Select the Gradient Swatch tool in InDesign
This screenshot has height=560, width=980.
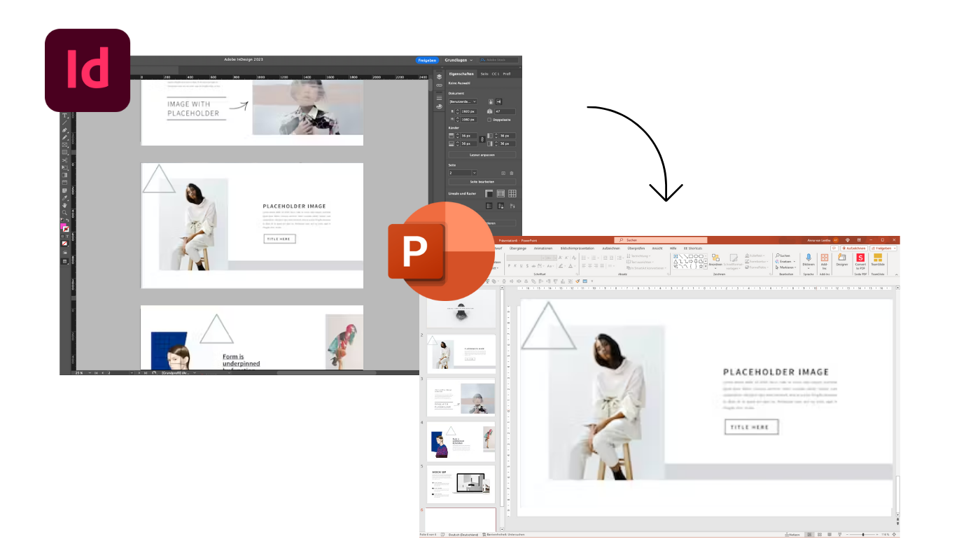64,175
